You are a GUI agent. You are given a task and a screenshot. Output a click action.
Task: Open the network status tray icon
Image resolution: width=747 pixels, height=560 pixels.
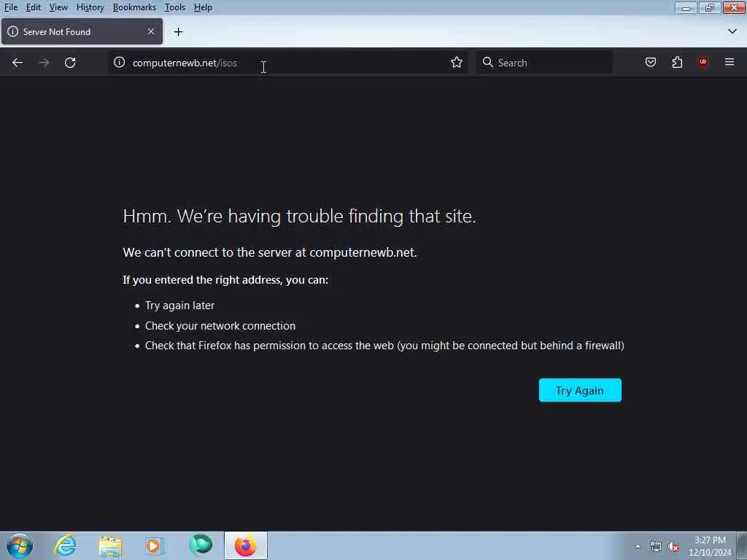656,546
